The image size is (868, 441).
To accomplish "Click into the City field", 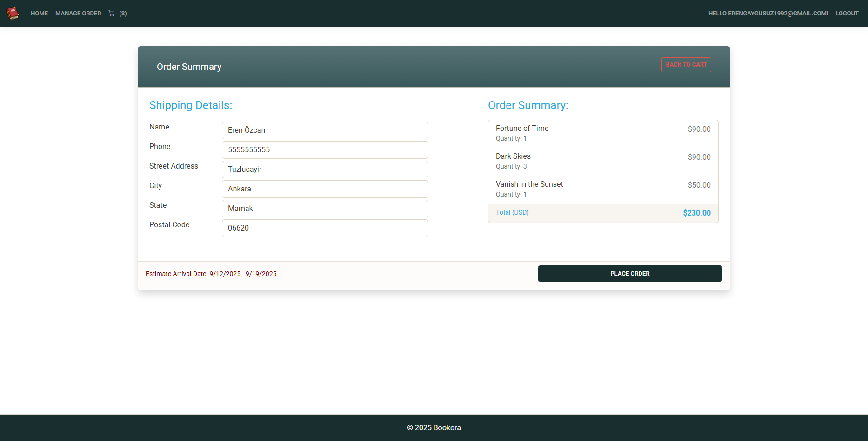I will [x=325, y=189].
